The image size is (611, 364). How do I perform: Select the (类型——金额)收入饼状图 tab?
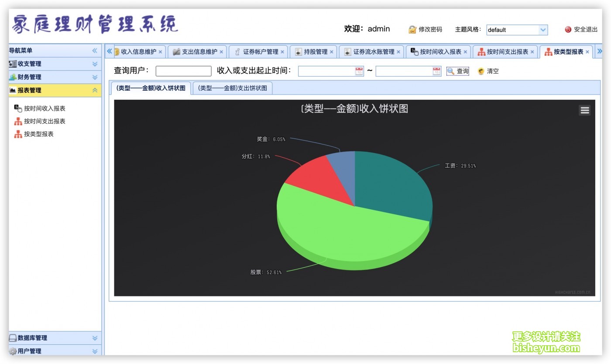coord(151,88)
